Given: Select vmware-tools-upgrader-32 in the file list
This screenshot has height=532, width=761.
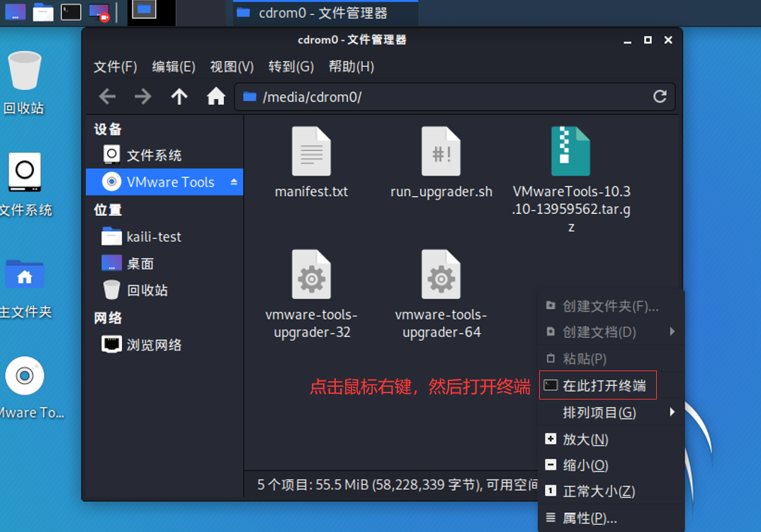Looking at the screenshot, I should click(311, 274).
